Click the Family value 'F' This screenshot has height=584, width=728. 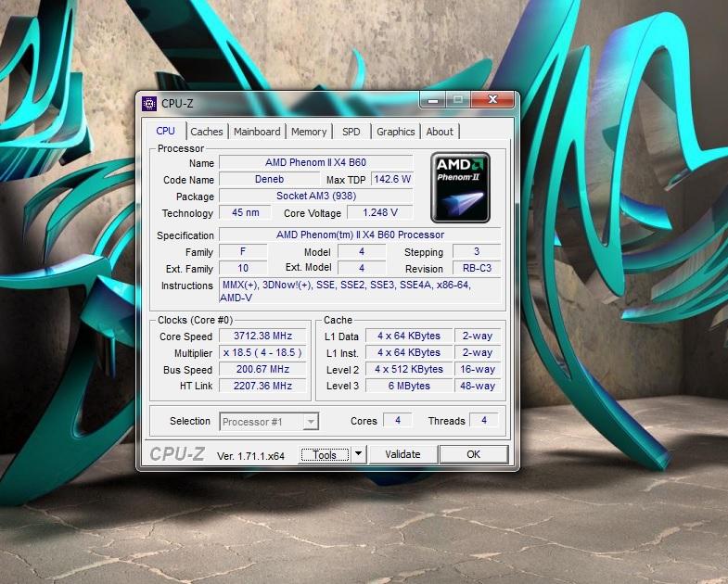[x=243, y=251]
